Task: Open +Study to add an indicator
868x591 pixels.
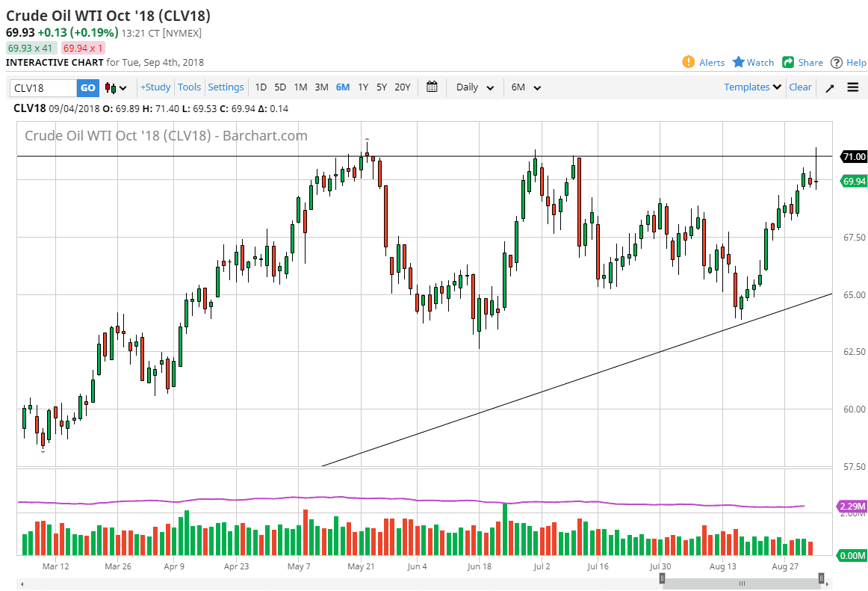Action: coord(155,87)
